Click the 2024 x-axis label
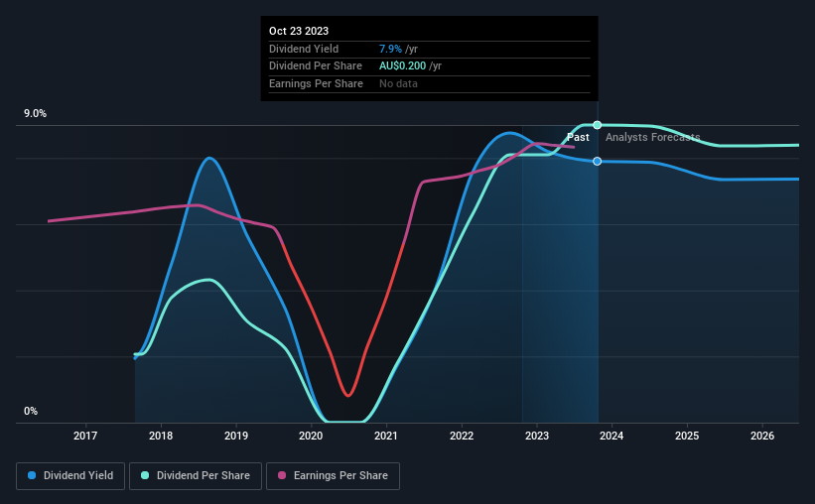Image resolution: width=815 pixels, height=504 pixels. (x=611, y=436)
